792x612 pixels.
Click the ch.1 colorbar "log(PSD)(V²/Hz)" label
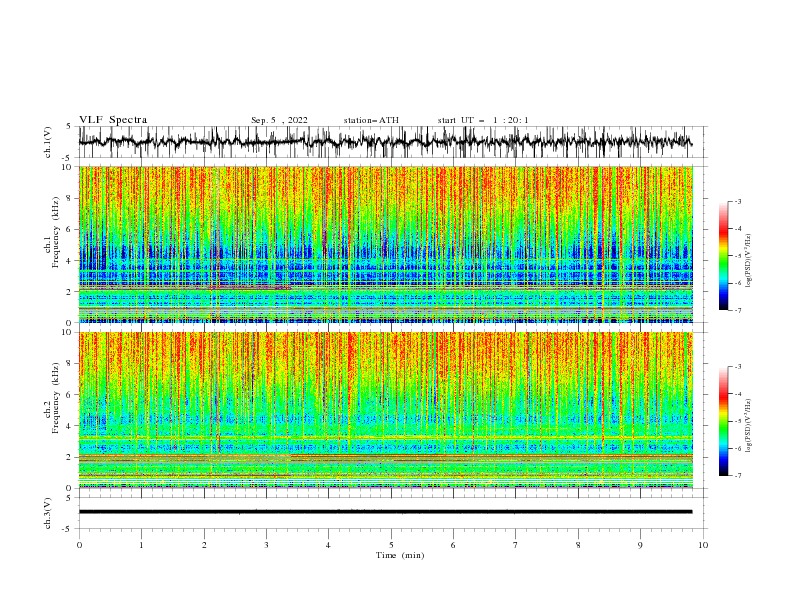[x=748, y=261]
